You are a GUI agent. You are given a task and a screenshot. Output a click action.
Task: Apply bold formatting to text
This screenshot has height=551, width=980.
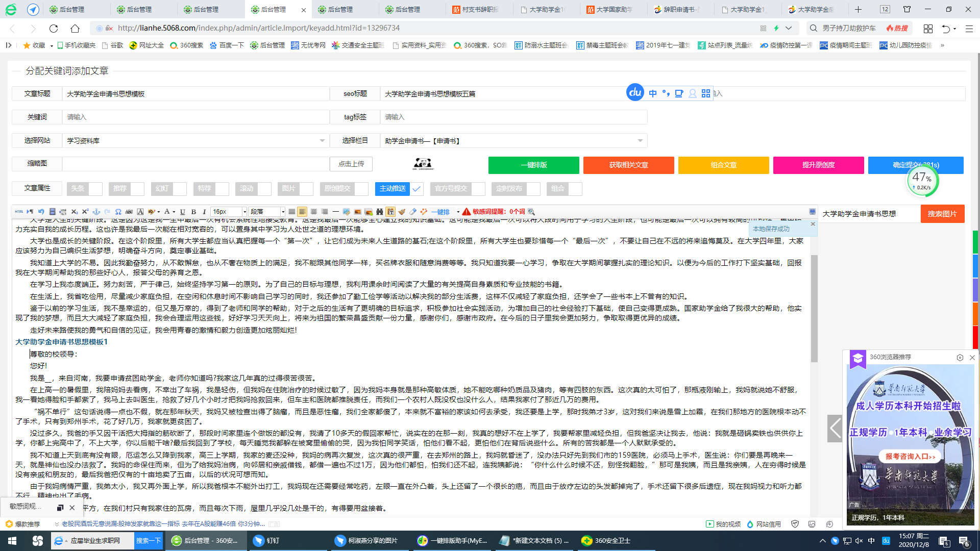point(193,212)
